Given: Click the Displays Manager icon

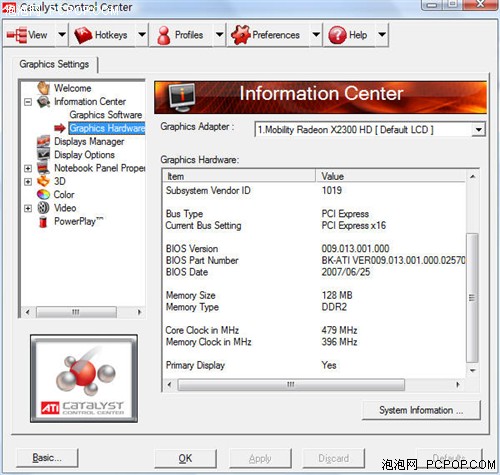Looking at the screenshot, I should click(x=43, y=141).
